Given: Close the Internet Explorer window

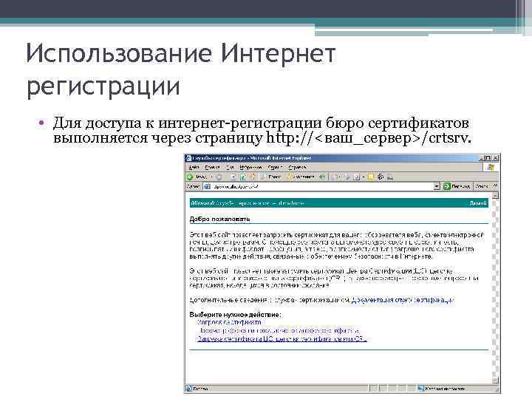Looking at the screenshot, I should tap(495, 158).
